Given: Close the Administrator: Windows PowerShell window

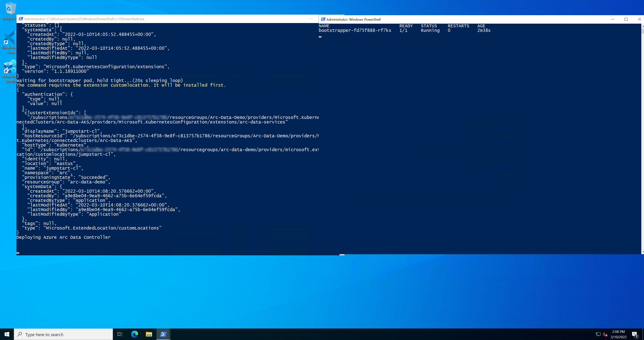Looking at the screenshot, I should 639,19.
